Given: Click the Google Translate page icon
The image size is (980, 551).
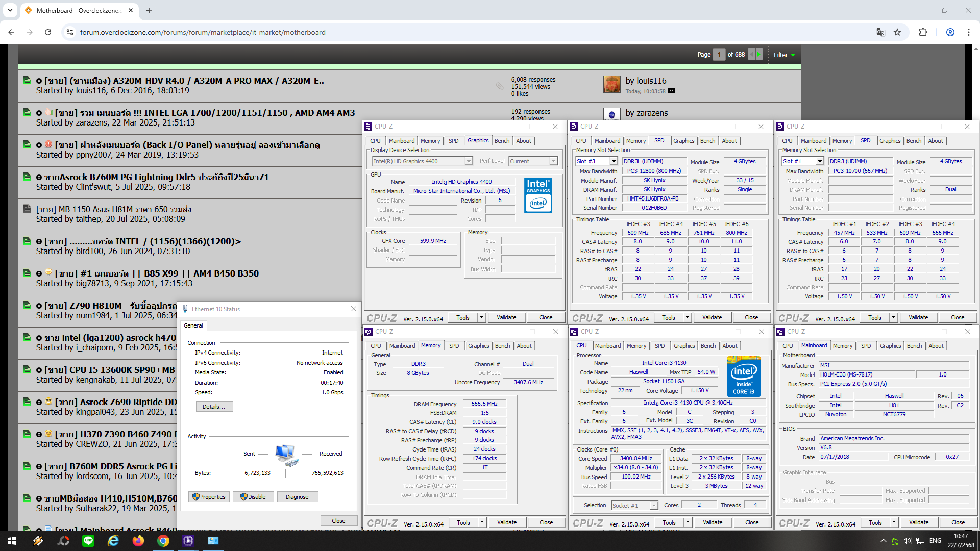Looking at the screenshot, I should [x=880, y=32].
